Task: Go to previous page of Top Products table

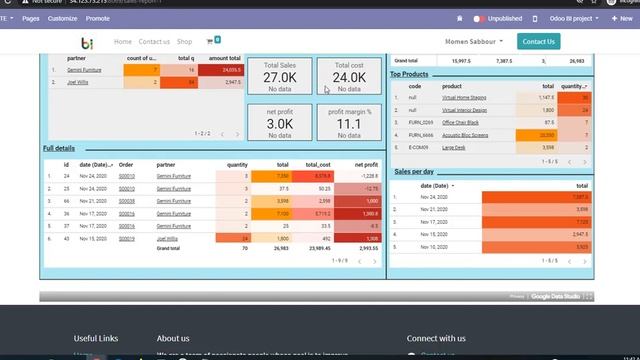Action: [569, 162]
